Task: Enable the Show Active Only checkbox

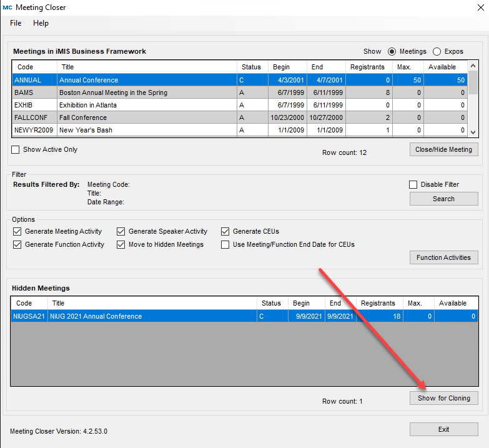Action: pos(16,150)
